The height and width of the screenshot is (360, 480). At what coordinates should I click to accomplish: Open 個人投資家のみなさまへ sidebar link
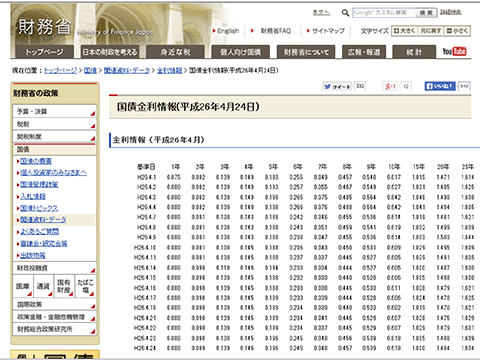click(53, 173)
